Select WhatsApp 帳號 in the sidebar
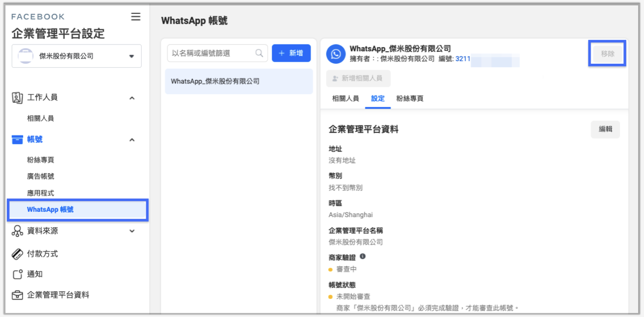The width and height of the screenshot is (644, 317). (78, 209)
